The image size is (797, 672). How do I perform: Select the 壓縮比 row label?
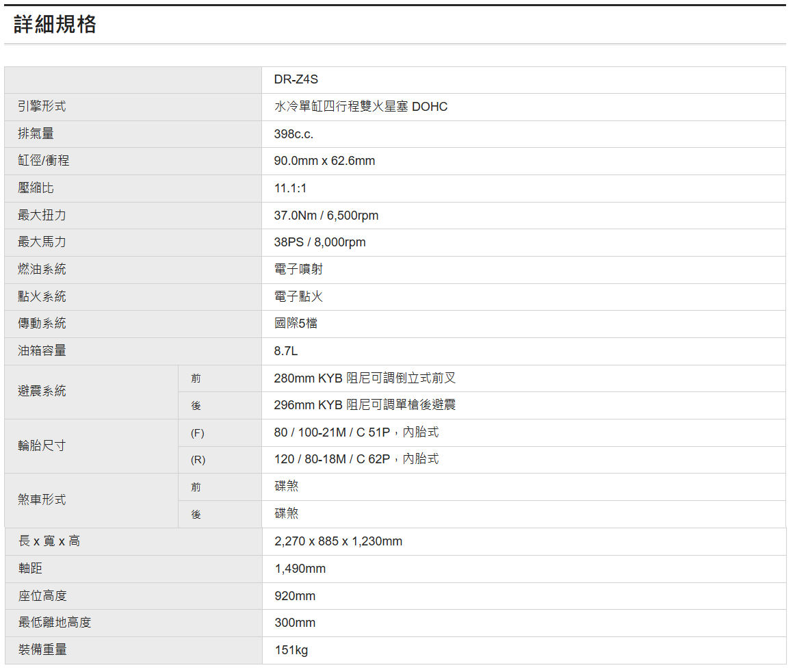point(36,188)
